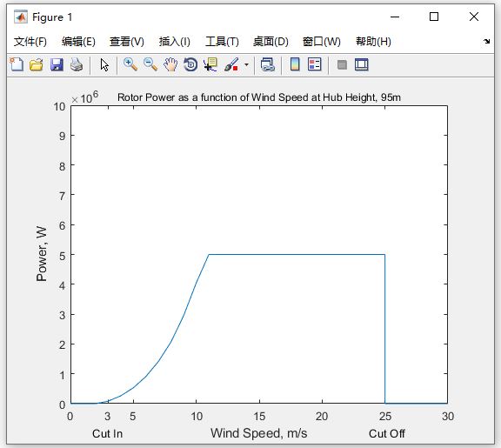Open the 工具(T) menu
The width and height of the screenshot is (501, 448).
point(222,42)
